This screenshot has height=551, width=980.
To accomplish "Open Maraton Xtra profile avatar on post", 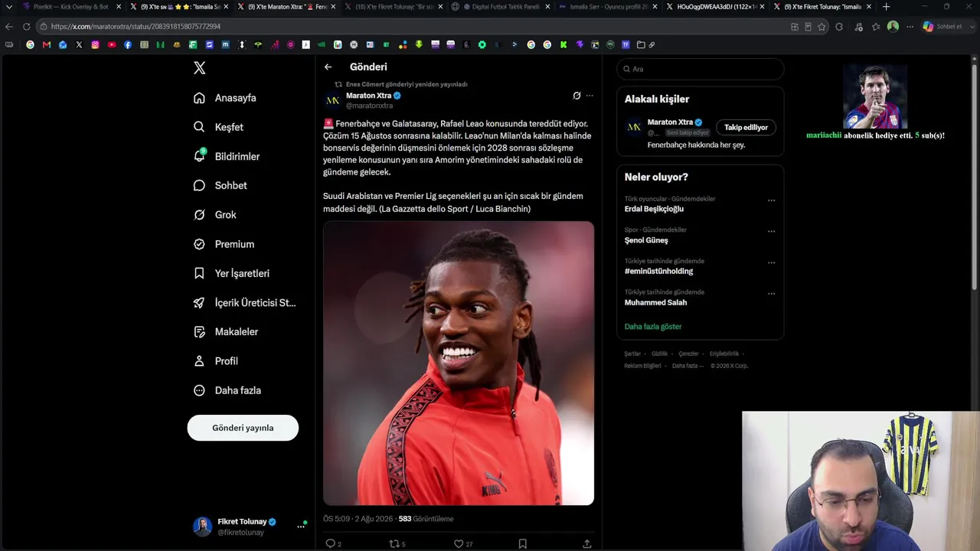I will point(332,100).
